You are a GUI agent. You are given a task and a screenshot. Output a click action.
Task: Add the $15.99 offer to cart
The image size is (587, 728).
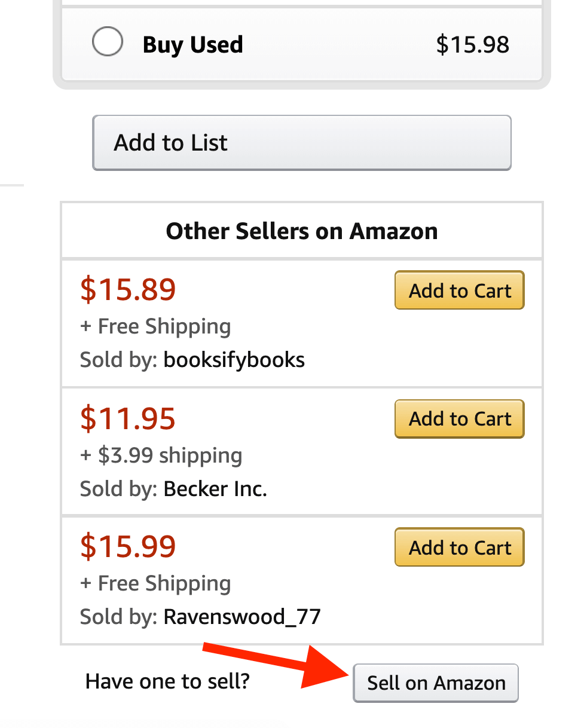pos(459,547)
